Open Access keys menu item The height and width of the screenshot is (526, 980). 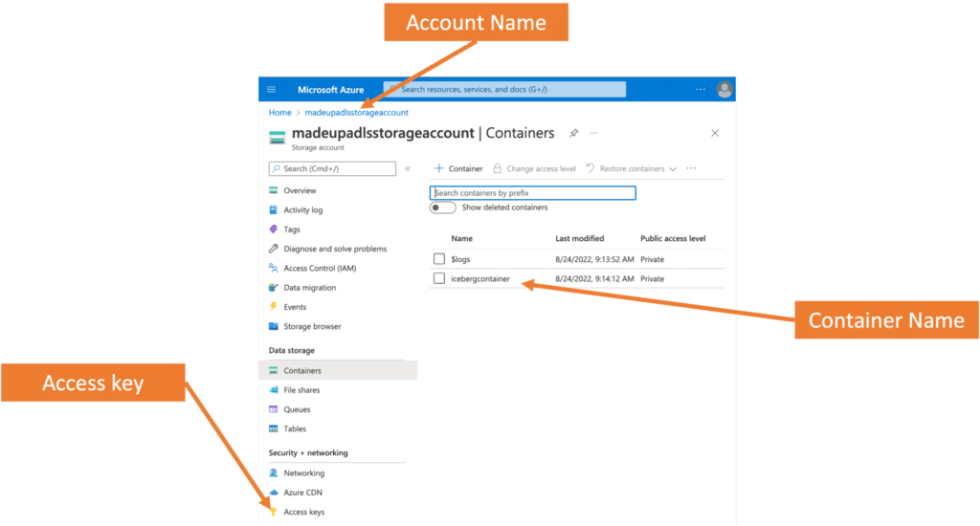[303, 512]
